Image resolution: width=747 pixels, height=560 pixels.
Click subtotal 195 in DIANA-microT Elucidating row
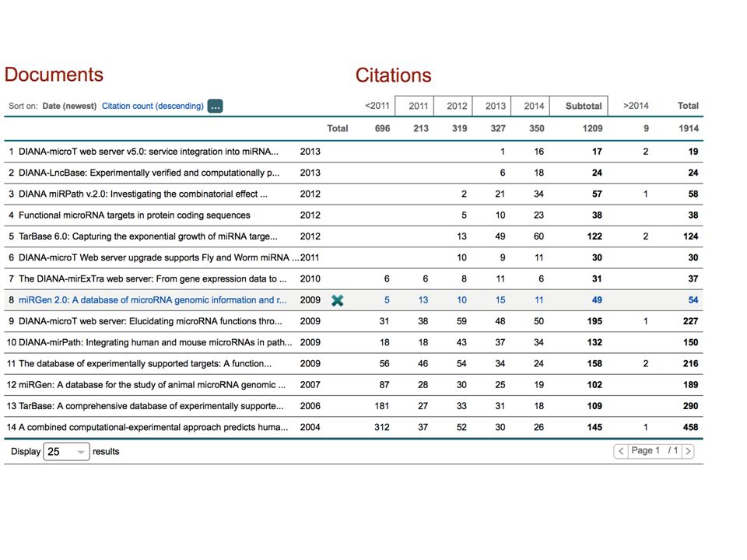coord(594,321)
